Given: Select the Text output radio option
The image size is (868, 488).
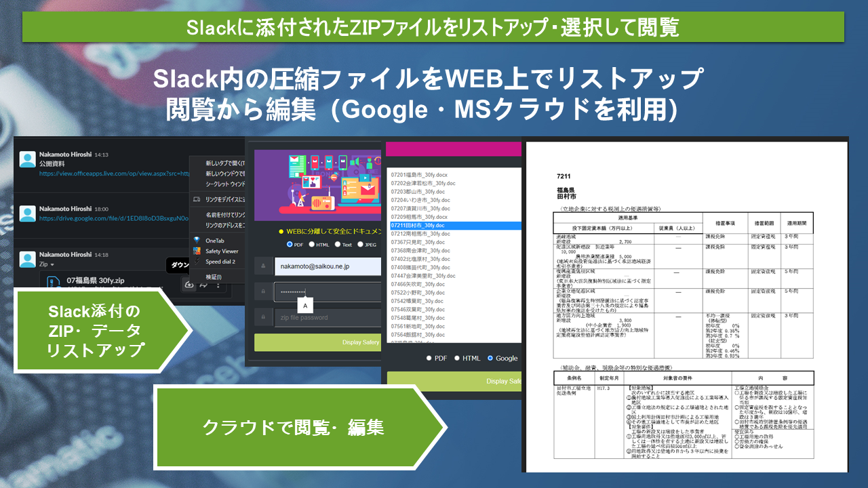Looking at the screenshot, I should click(337, 244).
